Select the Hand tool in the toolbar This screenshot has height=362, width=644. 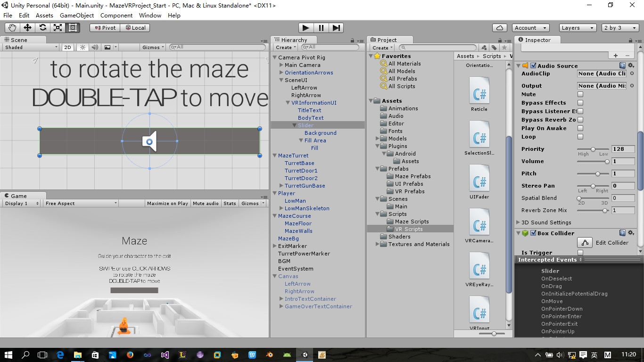point(12,28)
